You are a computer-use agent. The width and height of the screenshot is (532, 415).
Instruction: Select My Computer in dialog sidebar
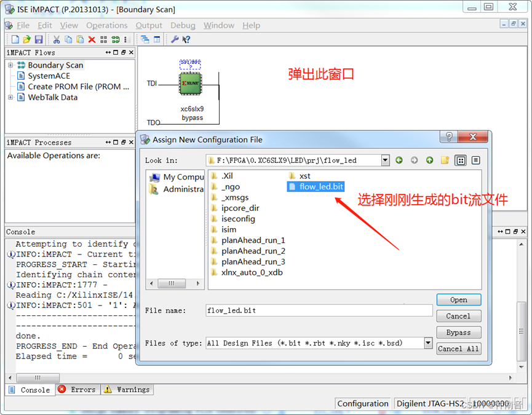point(177,177)
